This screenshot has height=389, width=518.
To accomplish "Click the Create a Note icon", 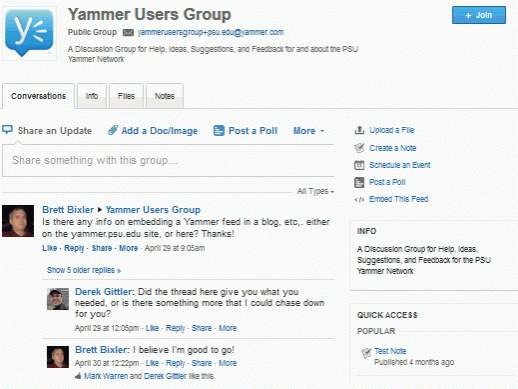I will (x=359, y=148).
